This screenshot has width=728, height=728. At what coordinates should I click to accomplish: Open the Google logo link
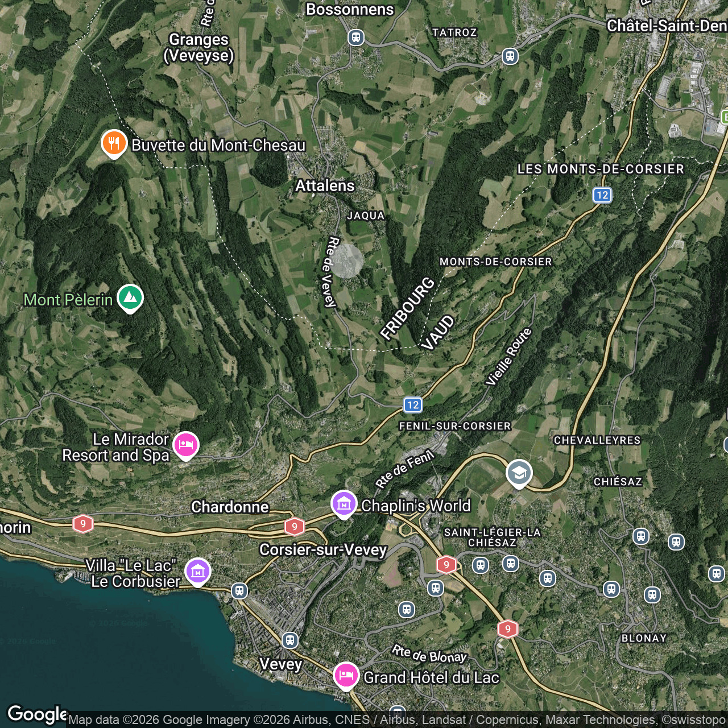click(37, 714)
